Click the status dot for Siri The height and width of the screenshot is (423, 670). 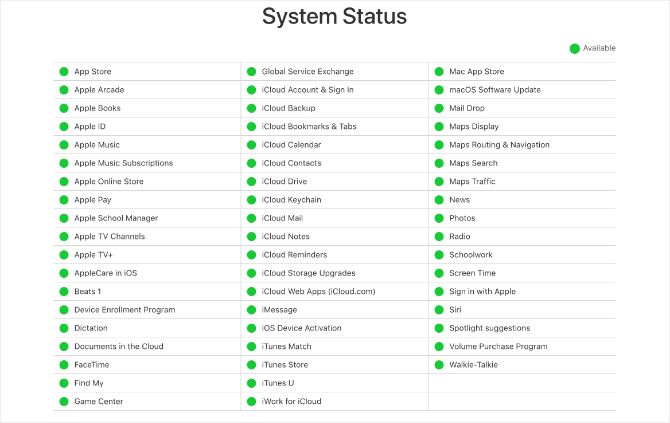(439, 310)
